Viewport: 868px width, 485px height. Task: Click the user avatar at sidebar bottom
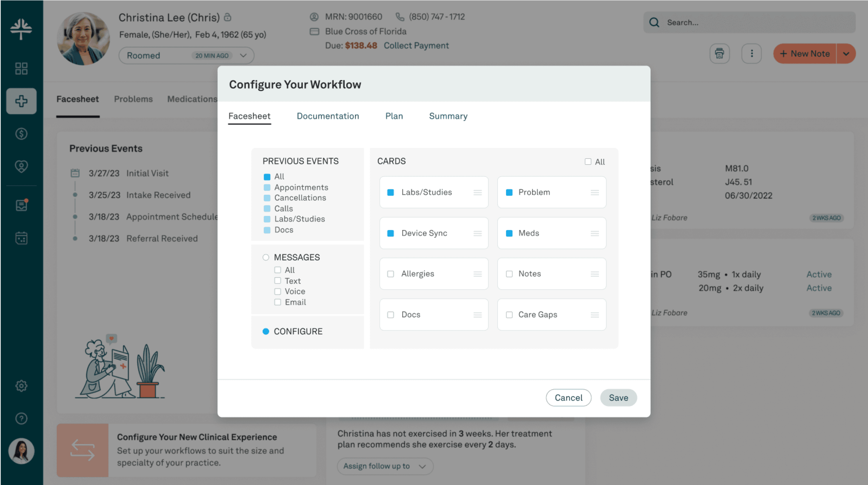pyautogui.click(x=21, y=451)
